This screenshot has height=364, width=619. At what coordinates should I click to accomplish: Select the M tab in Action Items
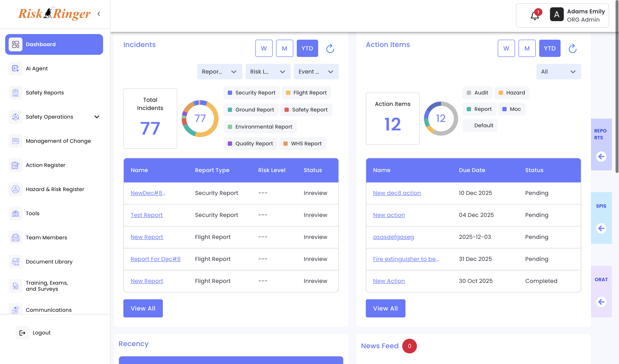click(x=527, y=48)
